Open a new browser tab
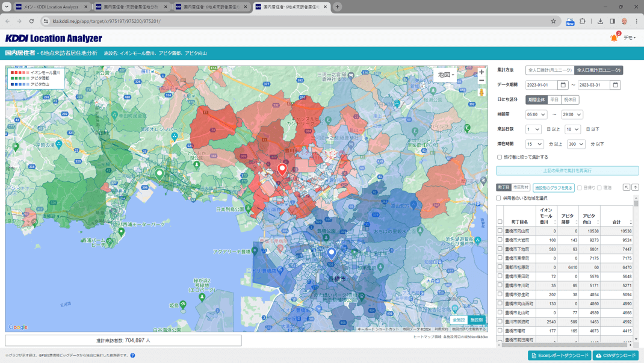The height and width of the screenshot is (363, 644). (x=337, y=7)
